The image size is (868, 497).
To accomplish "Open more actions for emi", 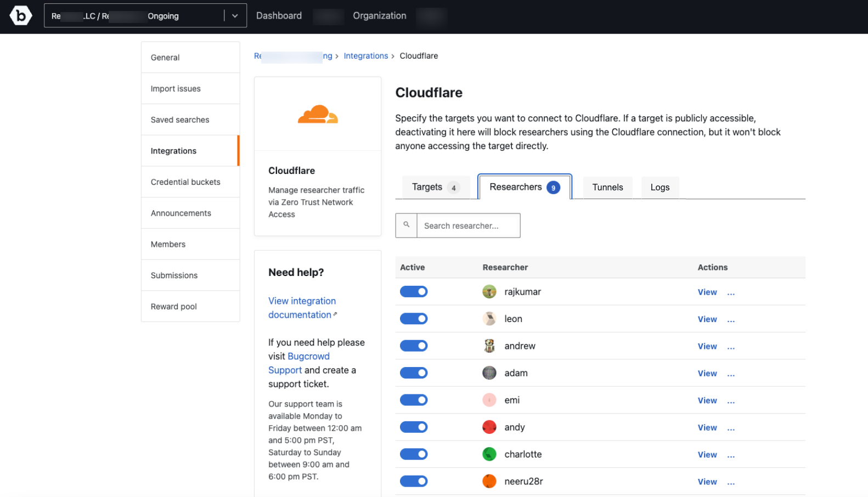I will pos(731,401).
